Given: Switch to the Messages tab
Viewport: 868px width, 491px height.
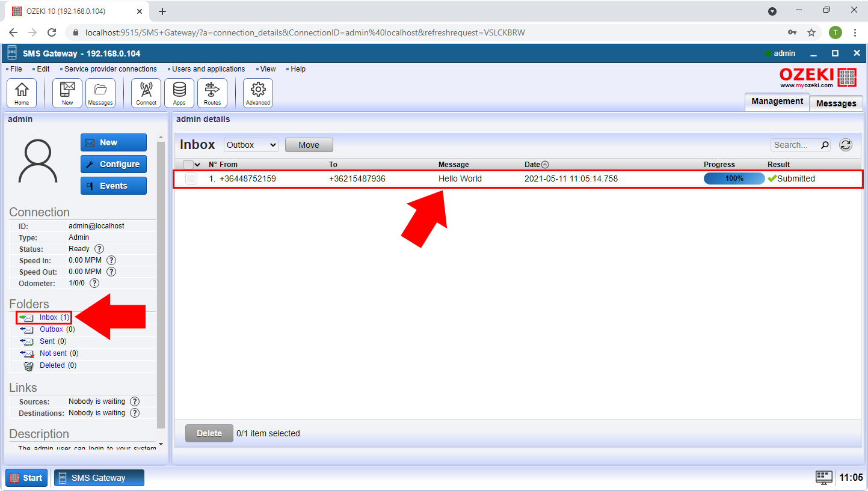Looking at the screenshot, I should point(836,103).
